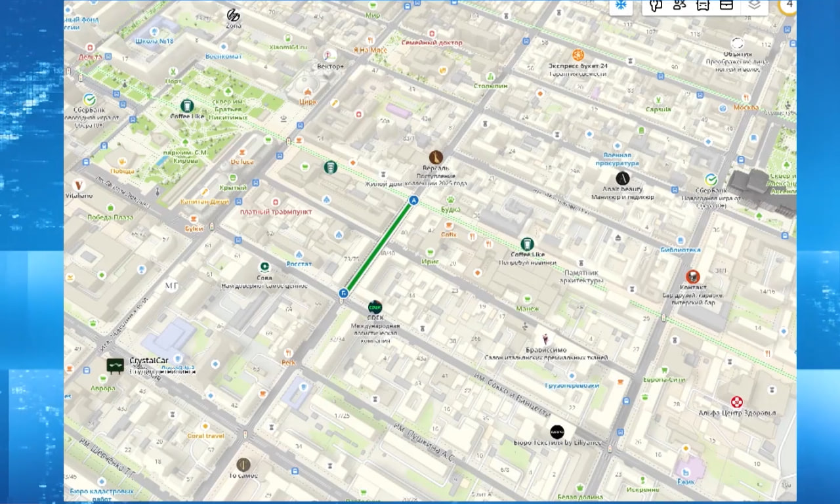This screenshot has width=840, height=504.
Task: Click the traffic score circle showing 4
Action: [x=787, y=5]
